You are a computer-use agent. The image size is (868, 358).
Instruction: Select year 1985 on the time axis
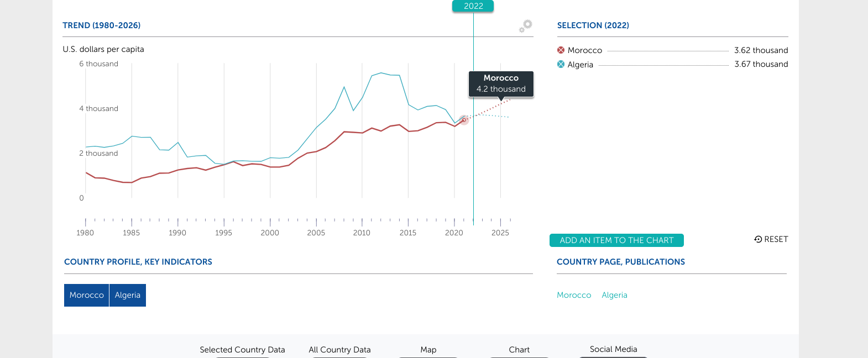click(x=132, y=233)
